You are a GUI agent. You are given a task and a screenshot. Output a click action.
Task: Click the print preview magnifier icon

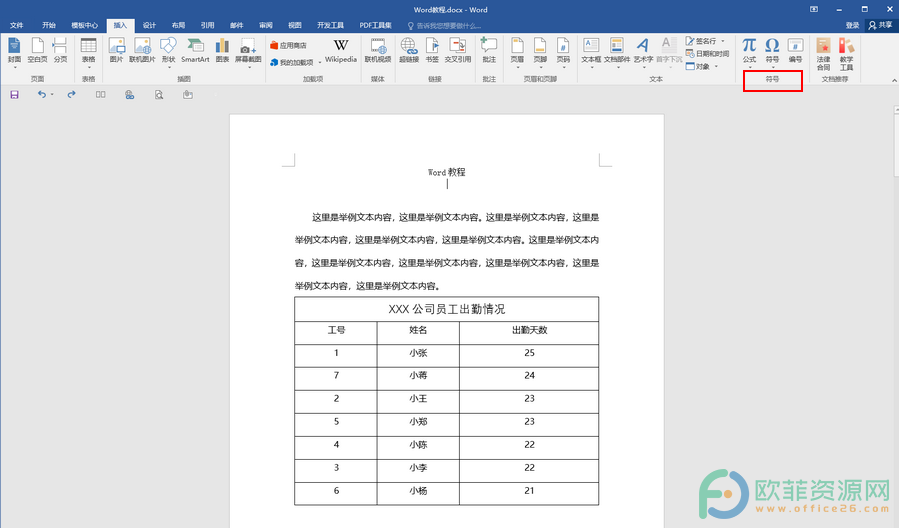tap(159, 95)
